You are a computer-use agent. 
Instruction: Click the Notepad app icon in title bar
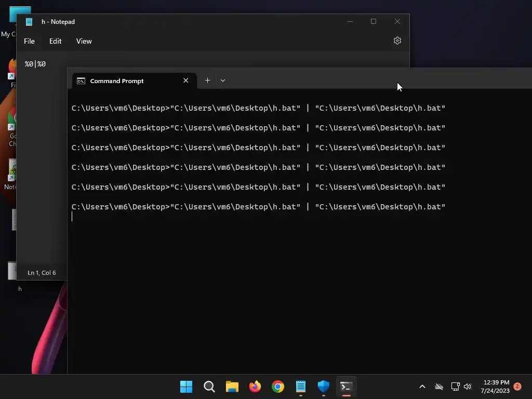click(x=29, y=22)
